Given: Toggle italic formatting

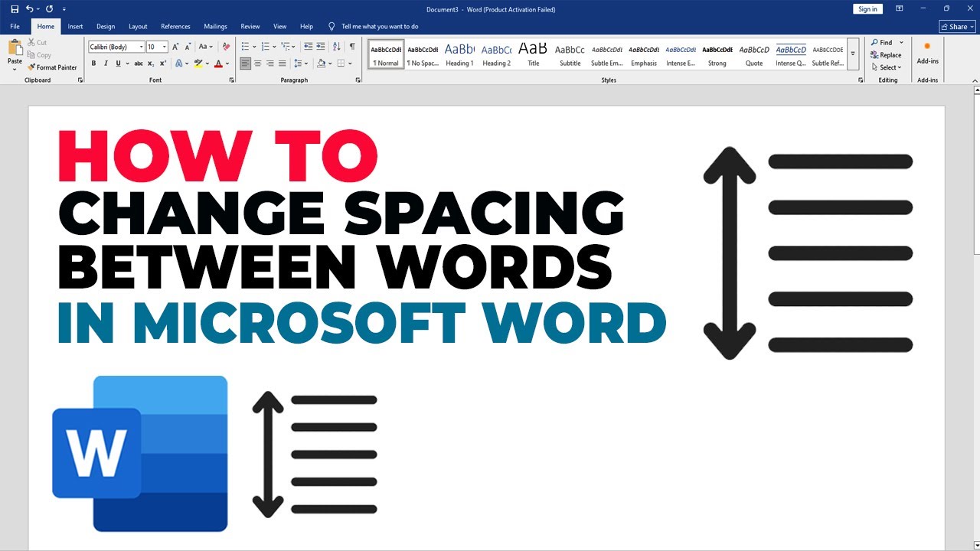Looking at the screenshot, I should (105, 64).
